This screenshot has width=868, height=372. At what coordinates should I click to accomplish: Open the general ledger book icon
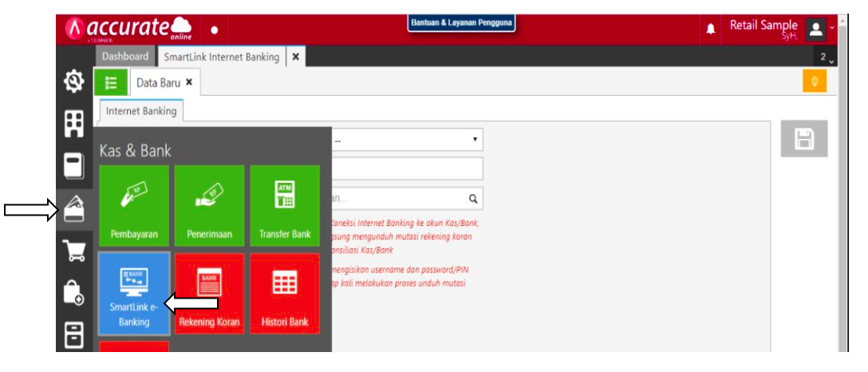[74, 165]
